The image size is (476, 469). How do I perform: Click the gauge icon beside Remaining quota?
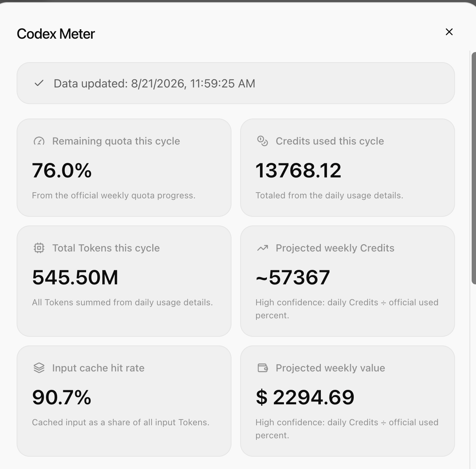[x=39, y=141]
